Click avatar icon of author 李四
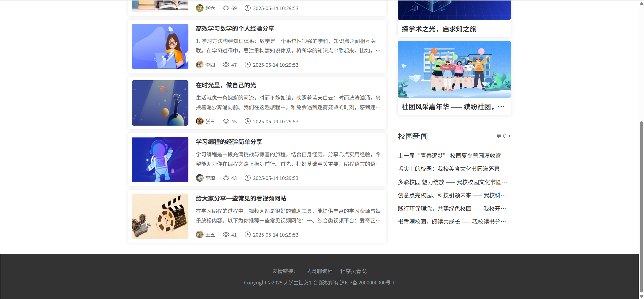This screenshot has height=299, width=644. [199, 65]
